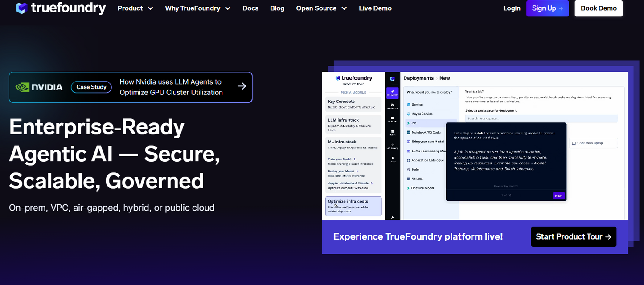This screenshot has height=285, width=644.
Task: Click the Finetune Model lightning icon
Action: coord(408,188)
